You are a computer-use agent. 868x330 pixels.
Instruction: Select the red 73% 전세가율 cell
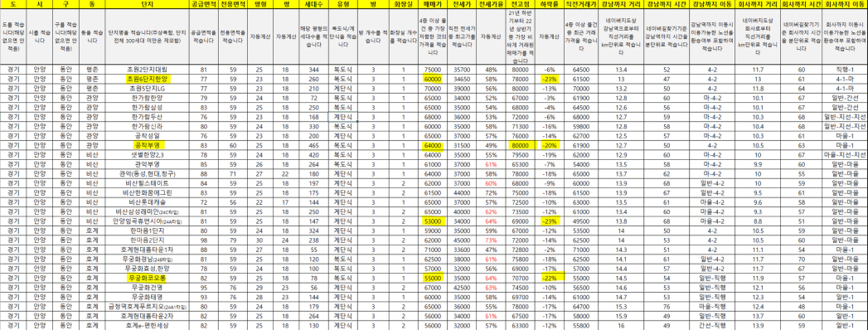tap(491, 240)
